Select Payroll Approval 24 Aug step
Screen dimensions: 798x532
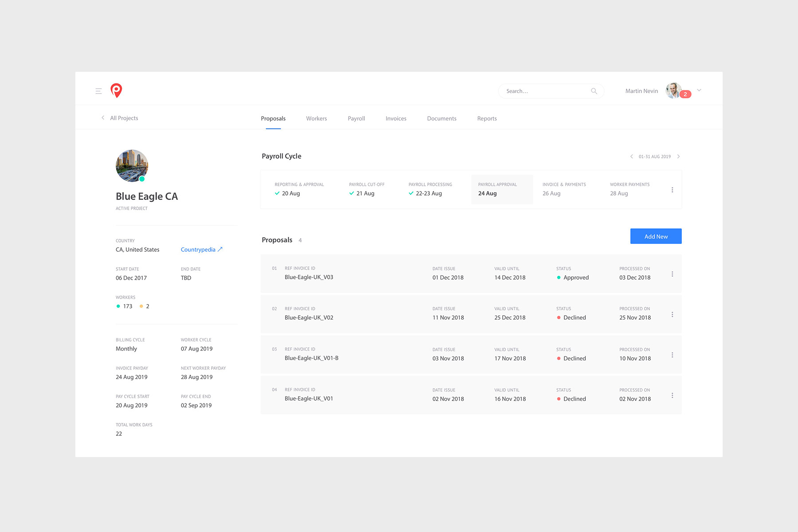pyautogui.click(x=502, y=189)
